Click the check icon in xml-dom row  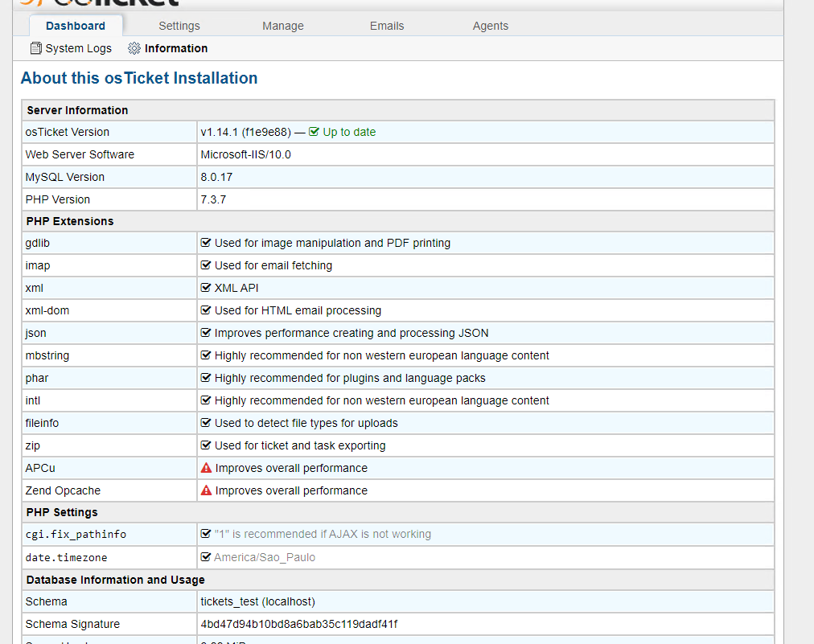pos(206,310)
